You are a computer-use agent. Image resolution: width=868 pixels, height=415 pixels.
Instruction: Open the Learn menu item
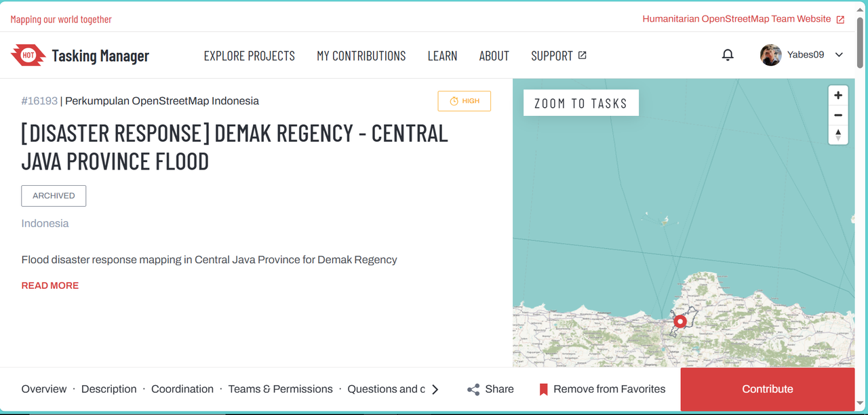[442, 56]
